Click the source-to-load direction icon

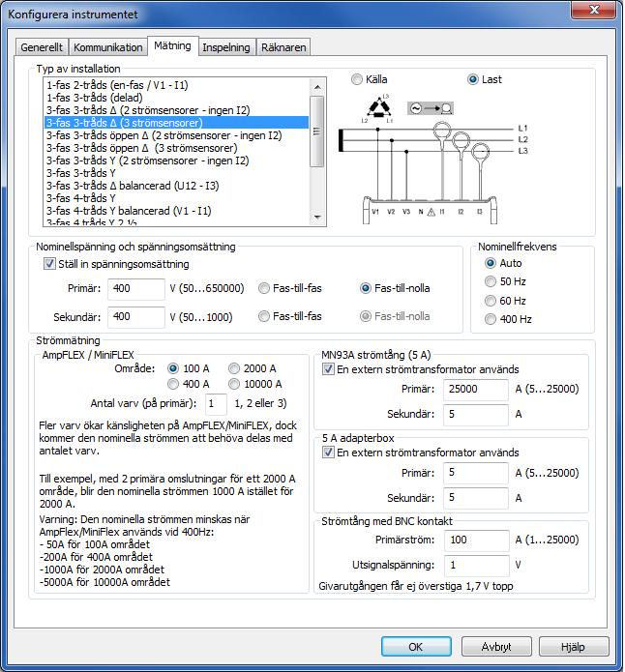pos(431,108)
